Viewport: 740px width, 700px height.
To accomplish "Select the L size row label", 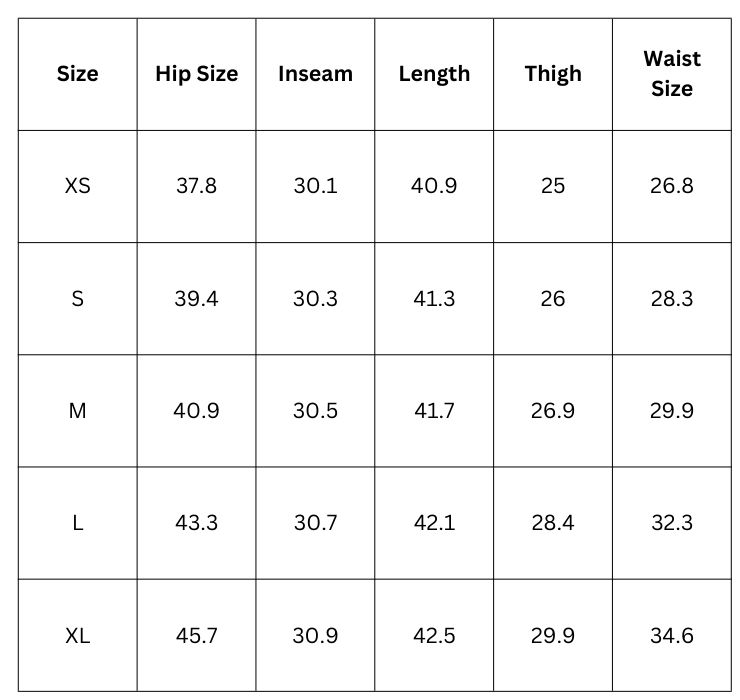I will [x=77, y=523].
